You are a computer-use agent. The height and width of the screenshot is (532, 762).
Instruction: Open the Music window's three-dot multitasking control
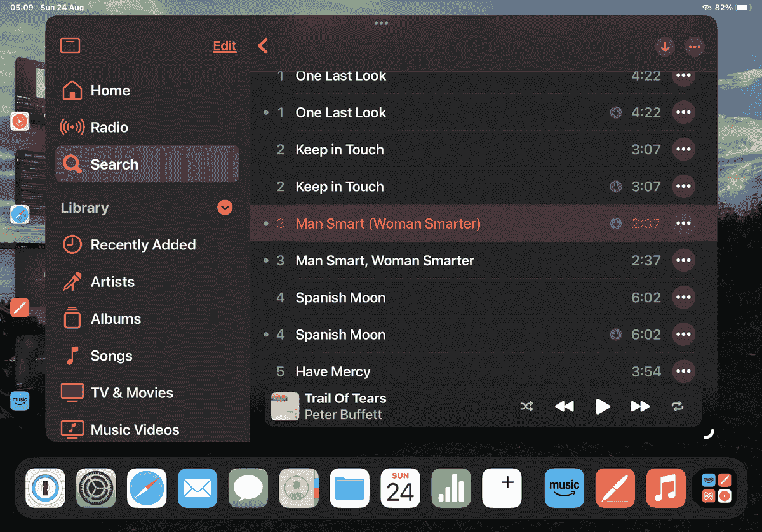coord(381,23)
